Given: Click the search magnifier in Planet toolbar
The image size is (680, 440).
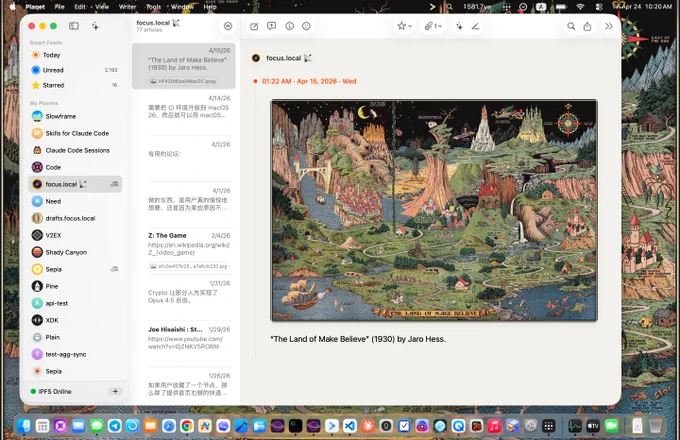Looking at the screenshot, I should tap(571, 26).
